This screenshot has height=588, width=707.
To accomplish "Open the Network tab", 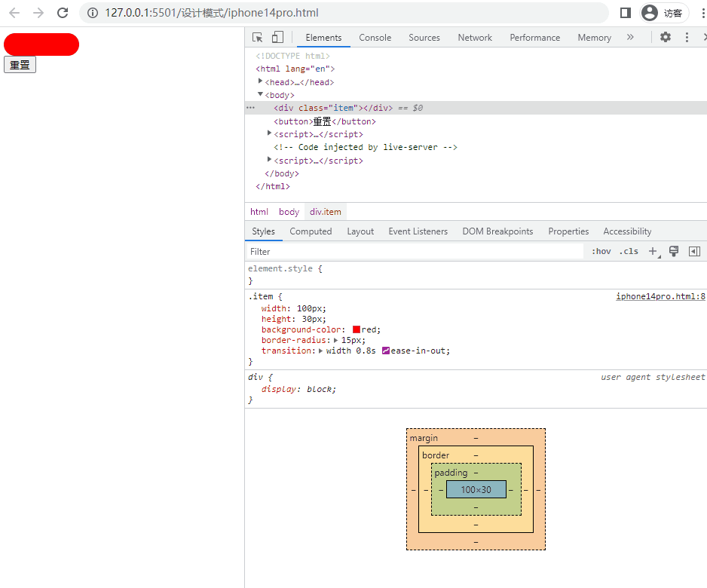I will [475, 38].
